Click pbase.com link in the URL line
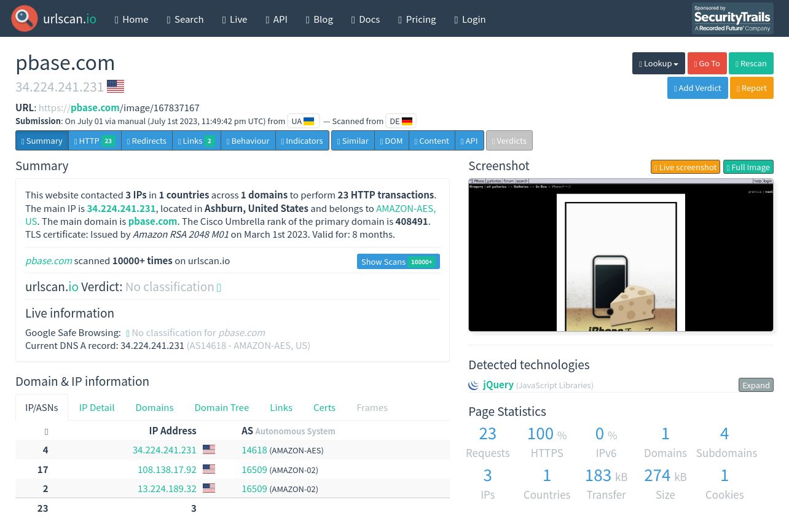789x532 pixels. (x=95, y=108)
